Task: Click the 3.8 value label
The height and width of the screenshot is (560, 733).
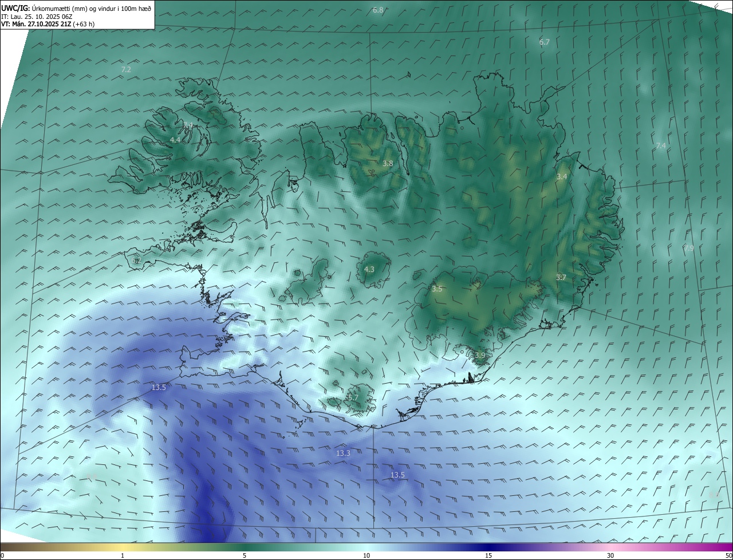Action: pyautogui.click(x=388, y=164)
